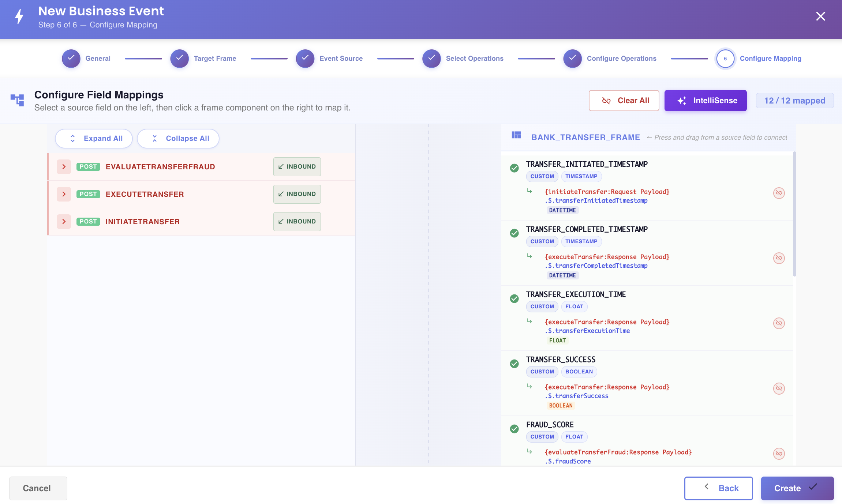This screenshot has height=504, width=842.
Task: Unlink the TRANSFER_INITIATED_TIMESTAMP mapping
Action: point(779,193)
